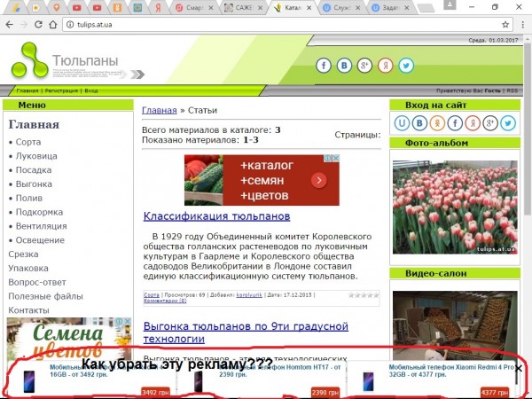The image size is (532, 399).
Task: Open article Выгонка тюльпанов по 9ти градусной технологии
Action: pos(246,332)
